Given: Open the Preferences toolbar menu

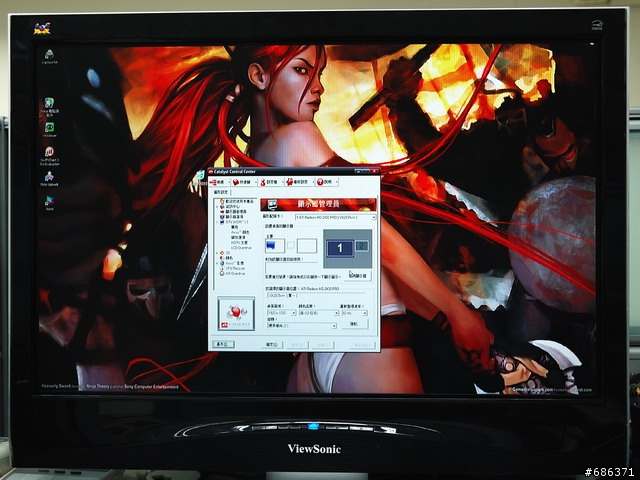Looking at the screenshot, I should [x=298, y=182].
